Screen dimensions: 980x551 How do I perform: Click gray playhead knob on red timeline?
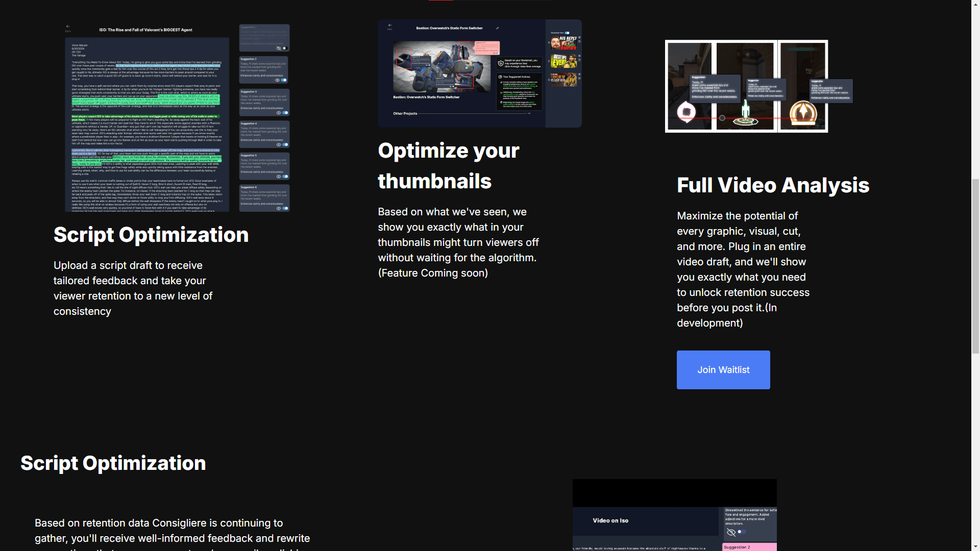(722, 118)
